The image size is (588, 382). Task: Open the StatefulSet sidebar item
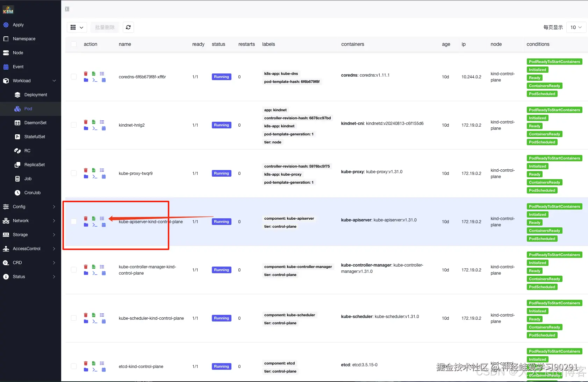(30, 137)
